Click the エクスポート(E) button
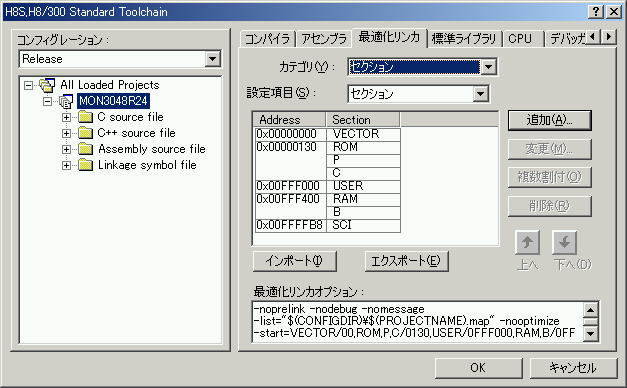 click(x=406, y=261)
